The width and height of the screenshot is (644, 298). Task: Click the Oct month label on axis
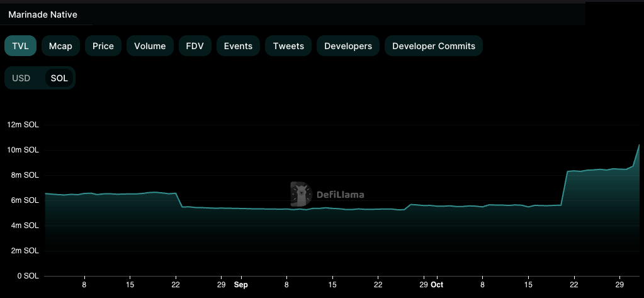[437, 285]
